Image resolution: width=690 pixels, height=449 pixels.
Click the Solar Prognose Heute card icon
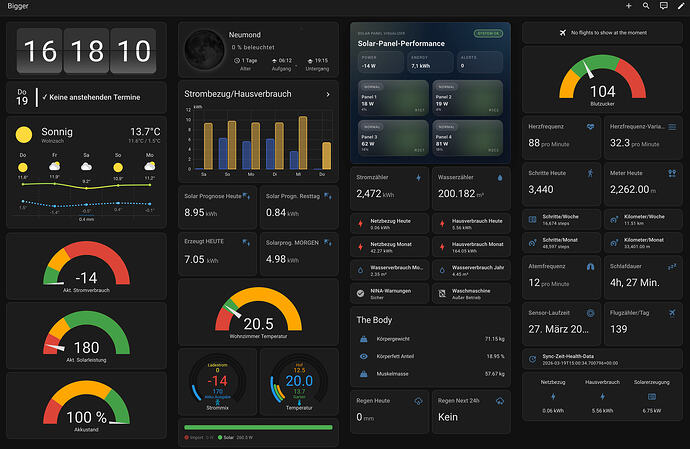246,196
